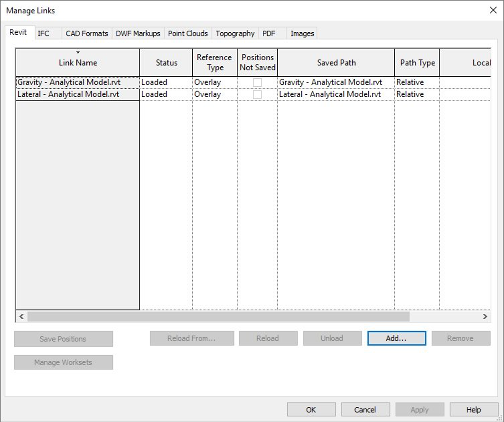Toggle Positions Not Saved for Gravity model
Viewport: 504px width, 422px height.
click(x=257, y=83)
